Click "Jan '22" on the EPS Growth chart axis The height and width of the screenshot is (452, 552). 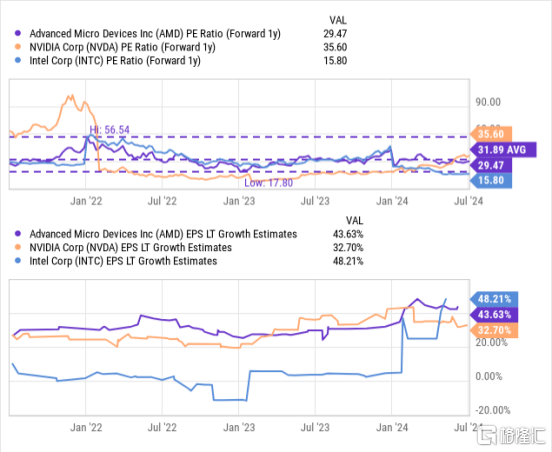[x=86, y=427]
